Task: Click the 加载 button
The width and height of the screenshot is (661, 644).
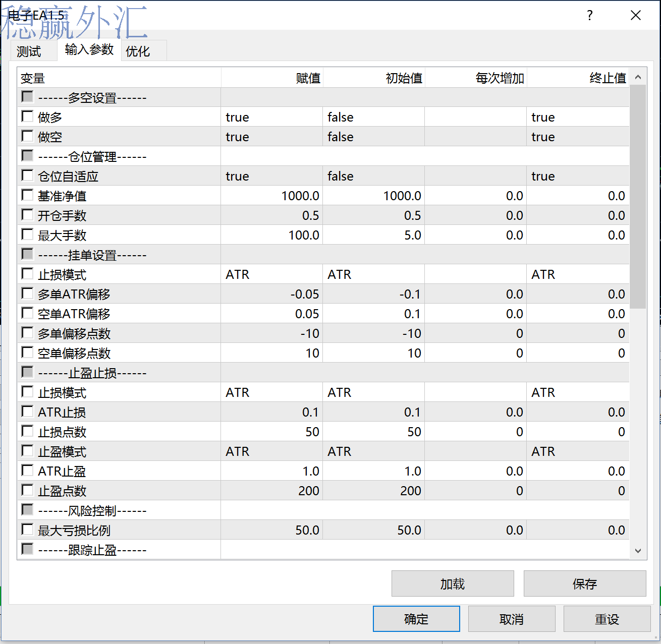Action: 453,583
